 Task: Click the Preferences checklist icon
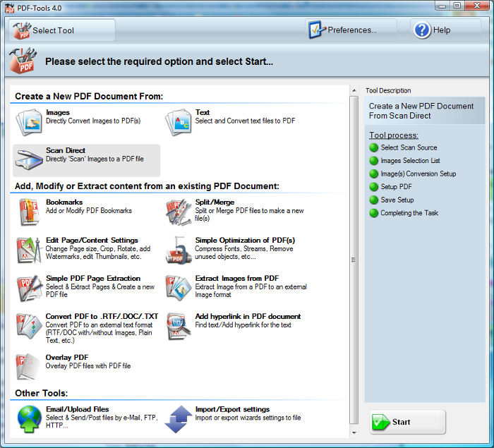[x=317, y=30]
